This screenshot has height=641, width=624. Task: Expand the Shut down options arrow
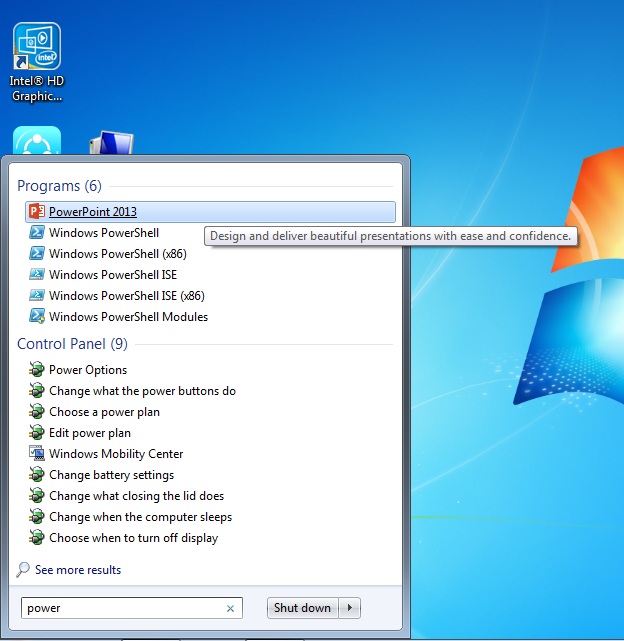click(350, 608)
